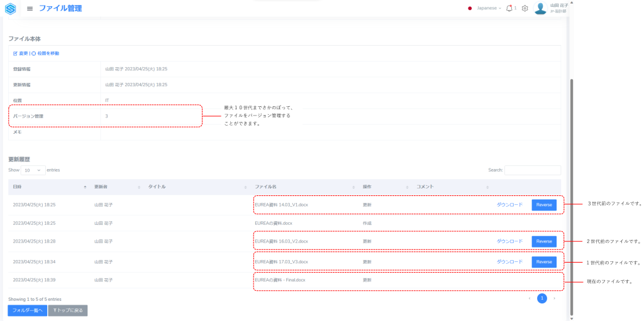Click the フォルダ一覧へ button

[27, 310]
